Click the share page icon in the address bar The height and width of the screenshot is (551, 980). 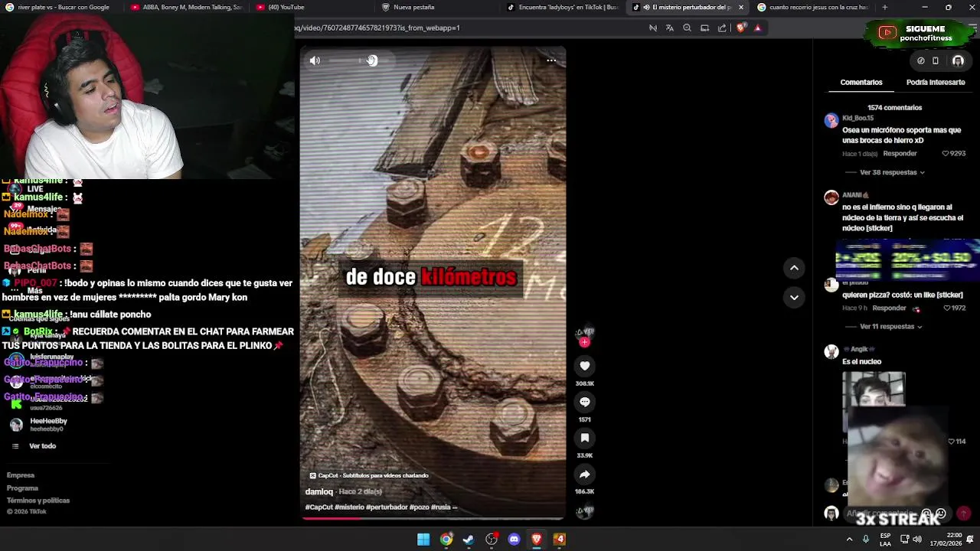pos(722,28)
